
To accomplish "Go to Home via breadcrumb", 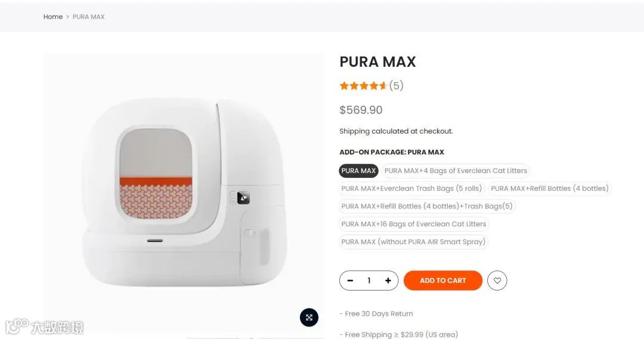I will pyautogui.click(x=53, y=17).
